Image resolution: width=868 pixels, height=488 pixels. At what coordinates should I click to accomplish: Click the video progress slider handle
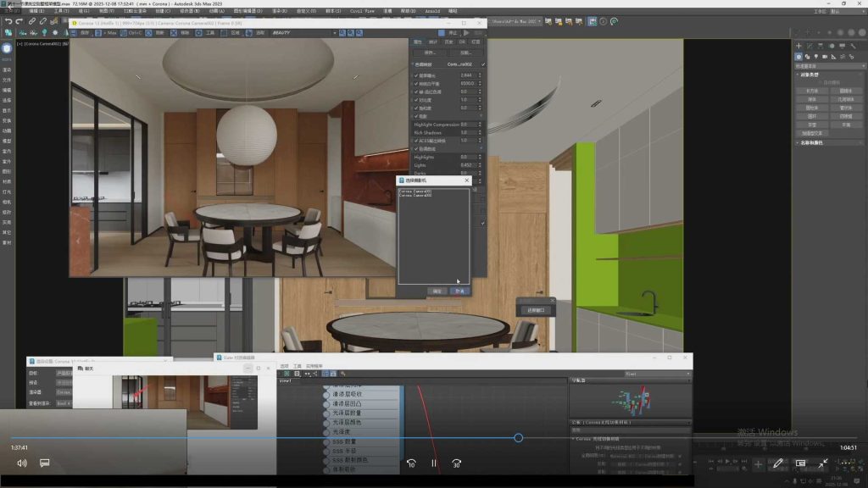(x=518, y=438)
